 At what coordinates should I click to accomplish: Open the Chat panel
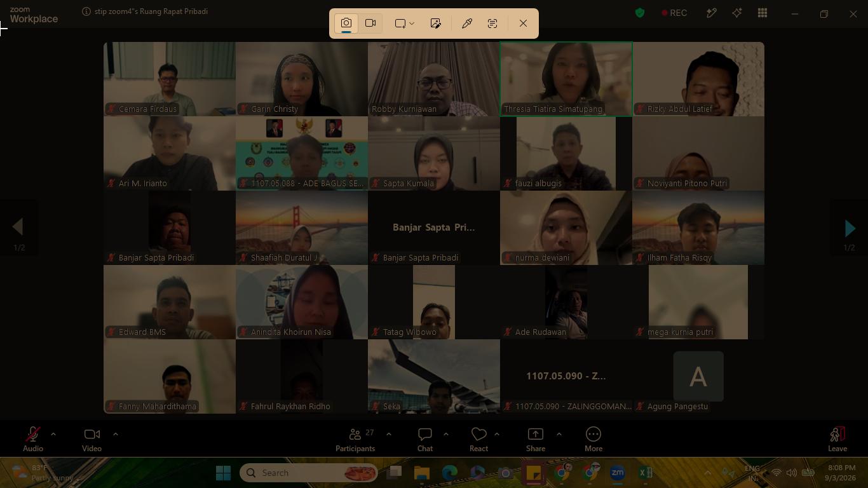point(425,439)
